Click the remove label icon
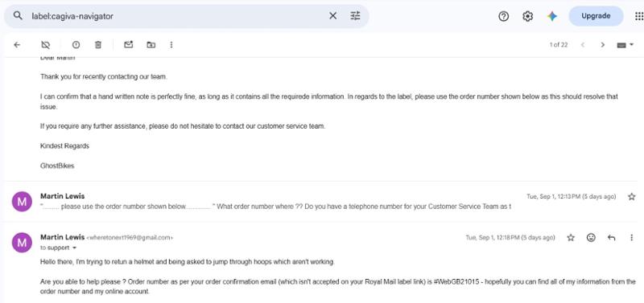The image size is (644, 303). (x=46, y=45)
